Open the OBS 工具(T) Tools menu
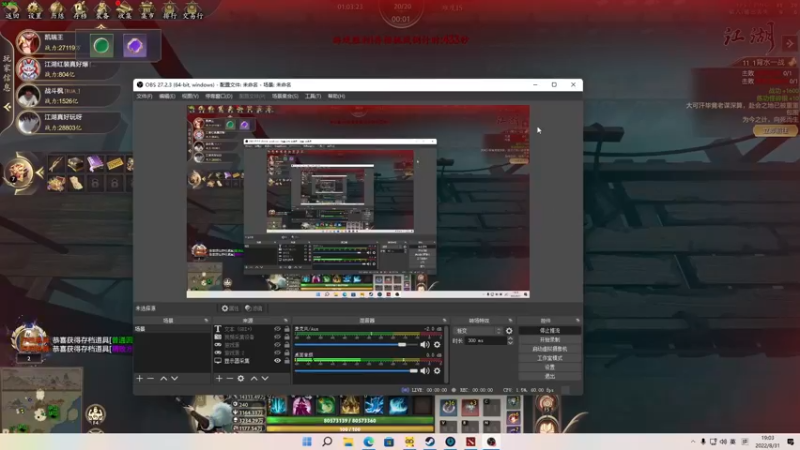The image size is (800, 450). [x=313, y=96]
